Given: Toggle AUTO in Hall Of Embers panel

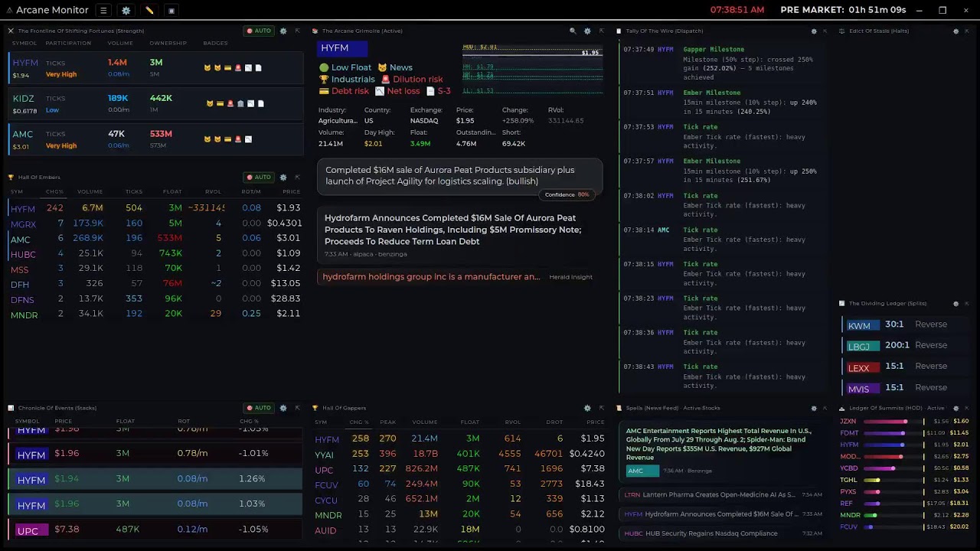Looking at the screenshot, I should coord(258,177).
